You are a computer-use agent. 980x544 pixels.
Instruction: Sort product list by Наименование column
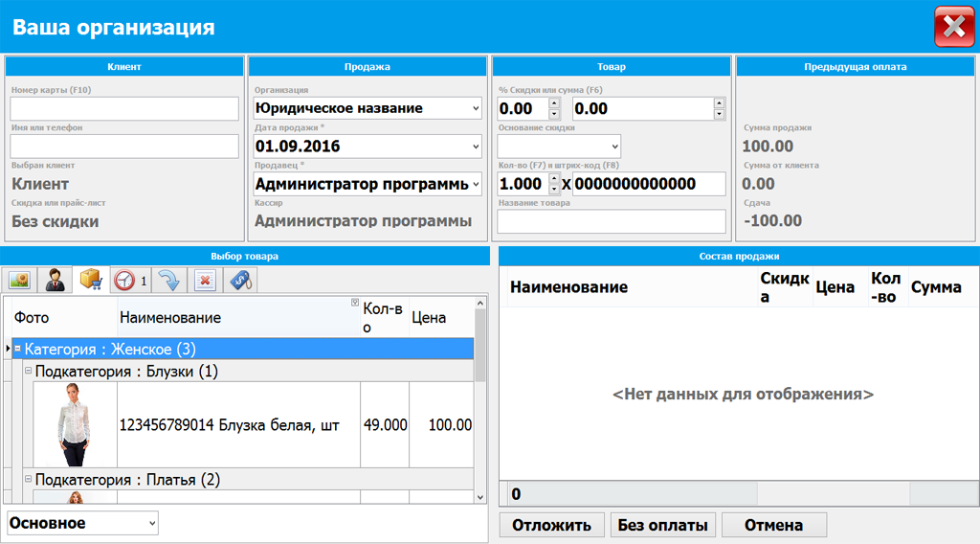(x=238, y=318)
